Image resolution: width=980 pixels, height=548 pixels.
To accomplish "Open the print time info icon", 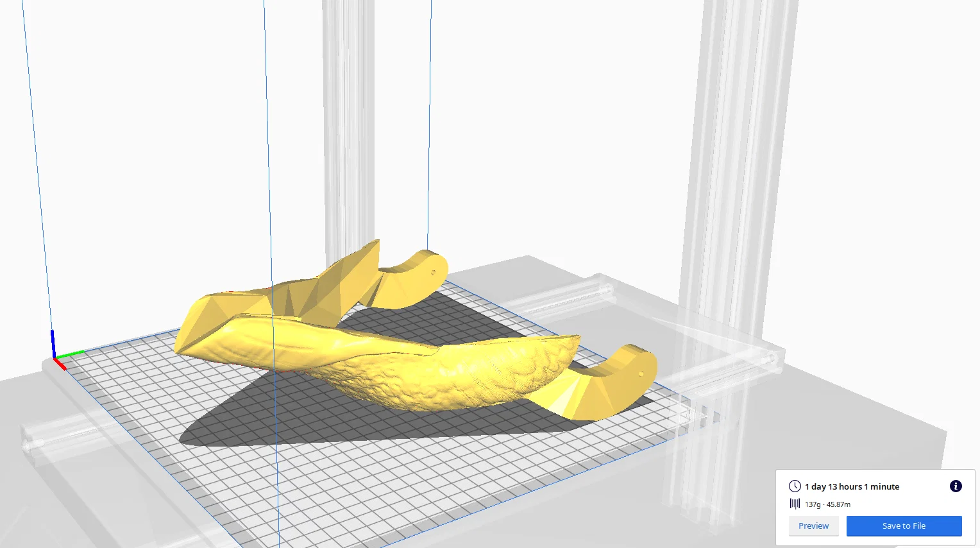I will click(956, 486).
